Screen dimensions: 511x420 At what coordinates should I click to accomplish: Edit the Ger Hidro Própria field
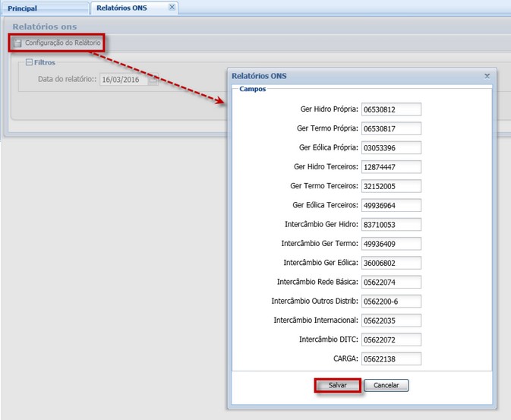[391, 109]
